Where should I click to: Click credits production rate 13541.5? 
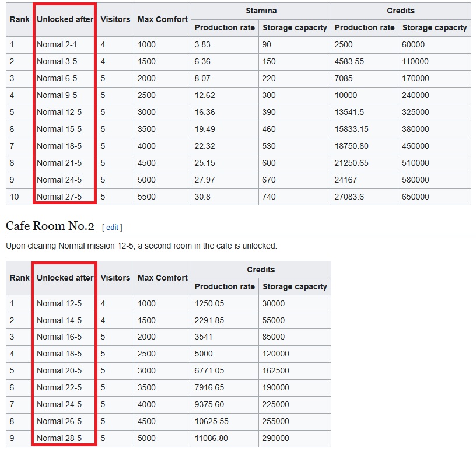click(349, 112)
